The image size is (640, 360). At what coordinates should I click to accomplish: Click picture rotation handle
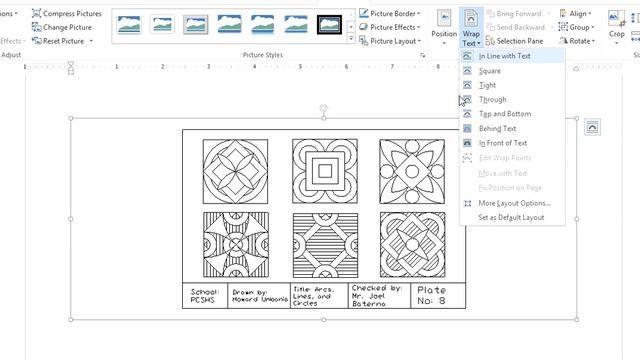click(x=323, y=108)
